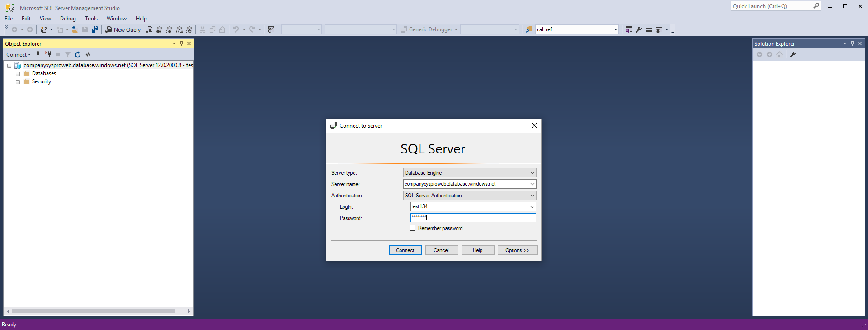Open the Solution Explorer window toolbar icon
Viewport: 868px width, 330px height.
point(629,29)
